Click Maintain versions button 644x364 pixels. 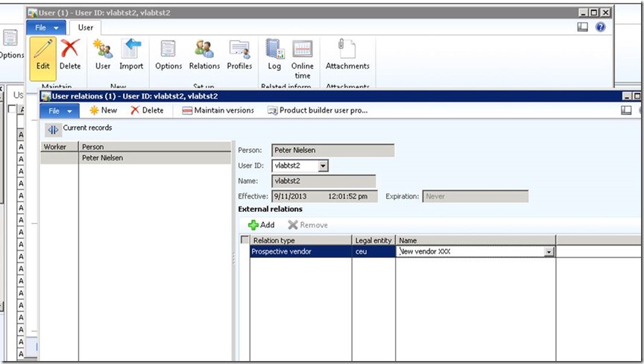click(218, 110)
